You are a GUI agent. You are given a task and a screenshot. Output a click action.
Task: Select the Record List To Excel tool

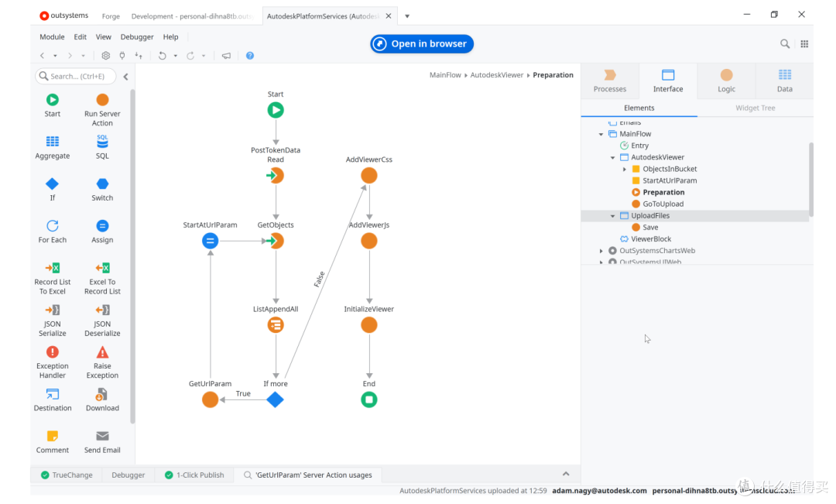coord(53,279)
